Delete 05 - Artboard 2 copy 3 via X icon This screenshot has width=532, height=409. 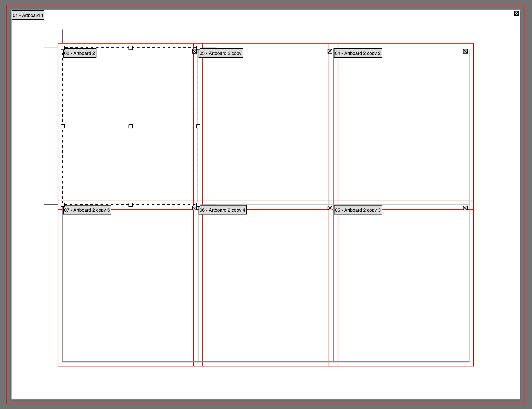(465, 208)
